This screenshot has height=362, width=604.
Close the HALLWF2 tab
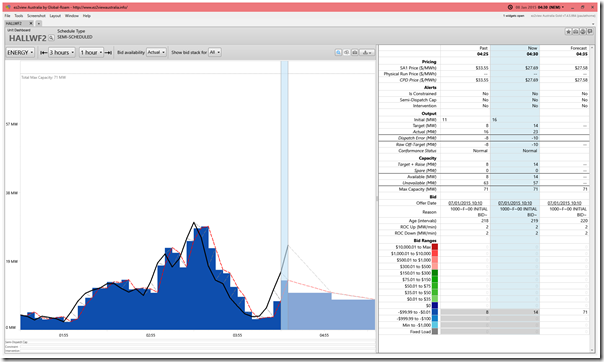31,23
